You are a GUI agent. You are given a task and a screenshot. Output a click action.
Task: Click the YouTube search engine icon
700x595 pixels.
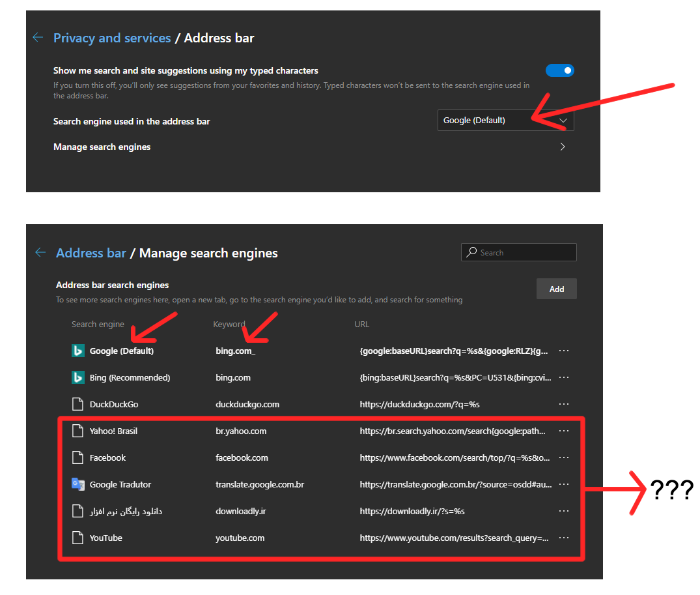78,538
